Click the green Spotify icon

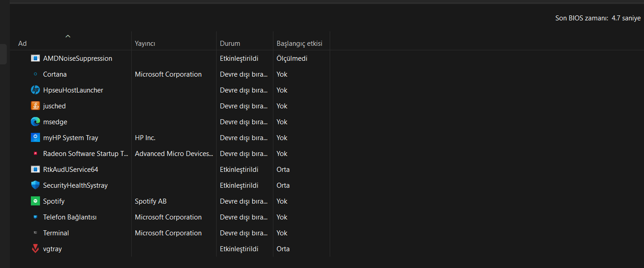[x=35, y=201]
